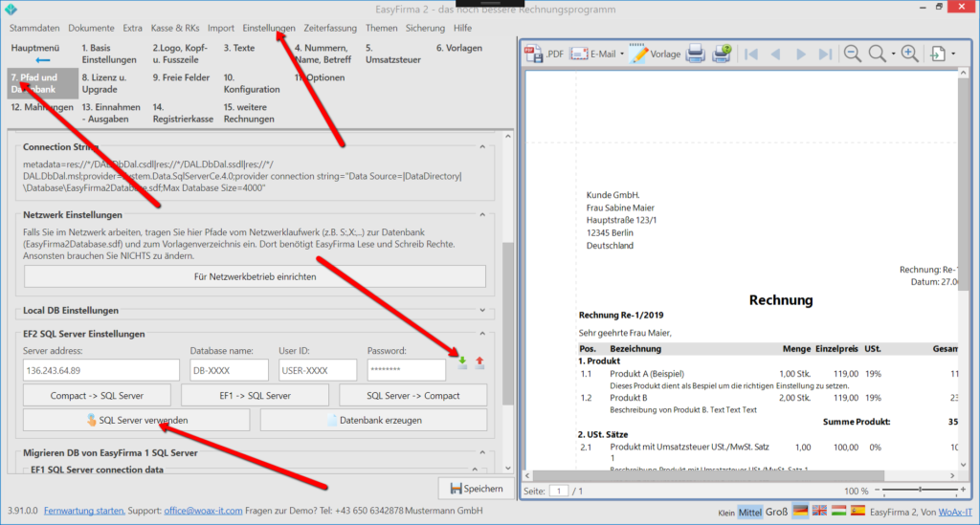Screen dimensions: 980x525
Task: Open Fernwartung starten link
Action: click(84, 511)
